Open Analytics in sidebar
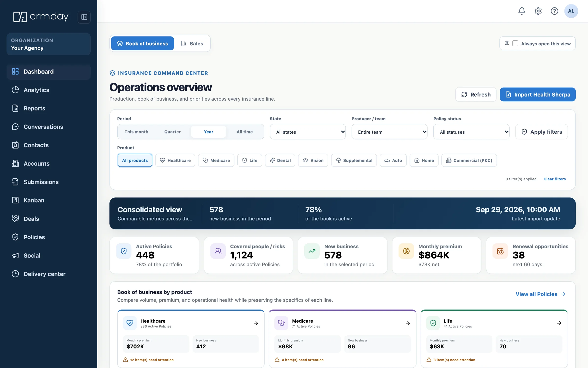 [x=49, y=90]
